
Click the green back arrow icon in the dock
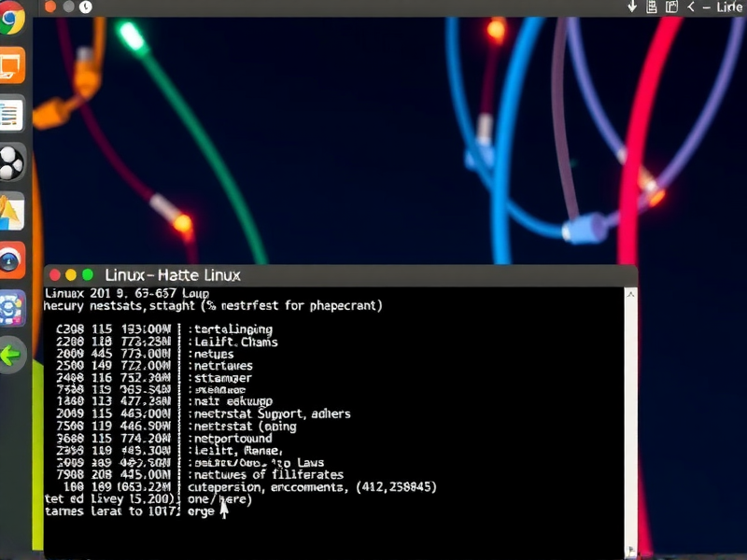click(11, 353)
